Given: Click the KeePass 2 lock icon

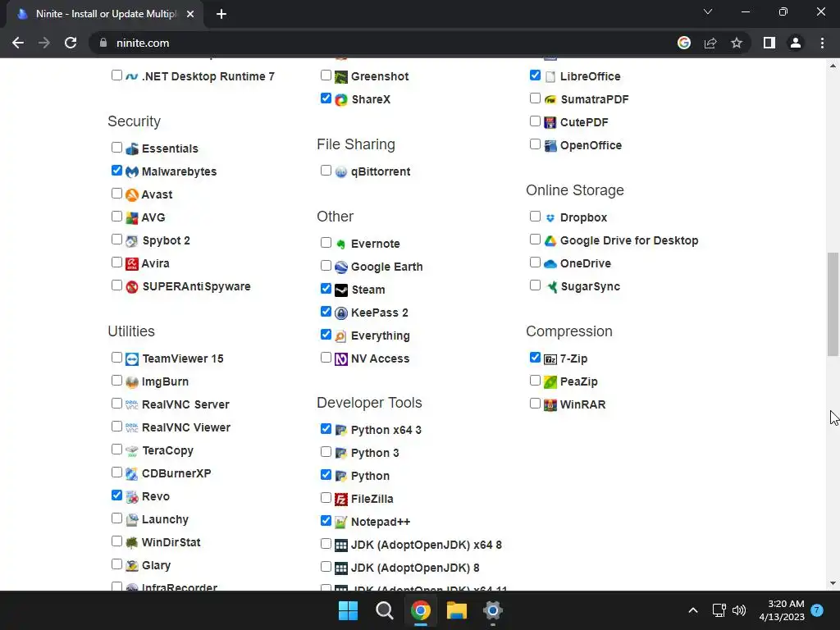Looking at the screenshot, I should pos(341,313).
